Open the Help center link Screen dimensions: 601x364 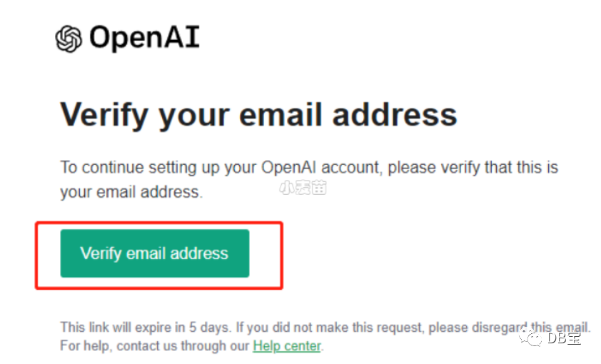point(287,345)
